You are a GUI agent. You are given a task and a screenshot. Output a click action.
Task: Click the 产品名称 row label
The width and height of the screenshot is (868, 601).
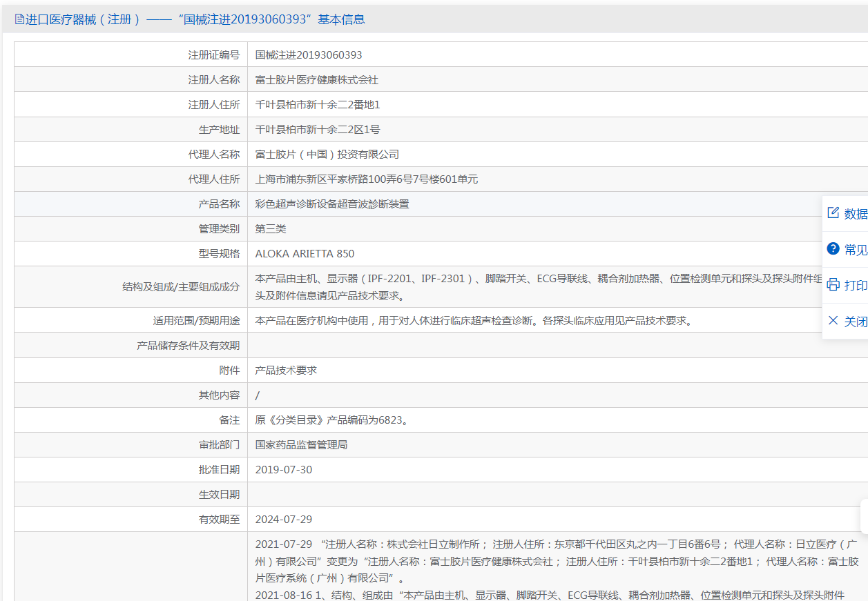[220, 204]
